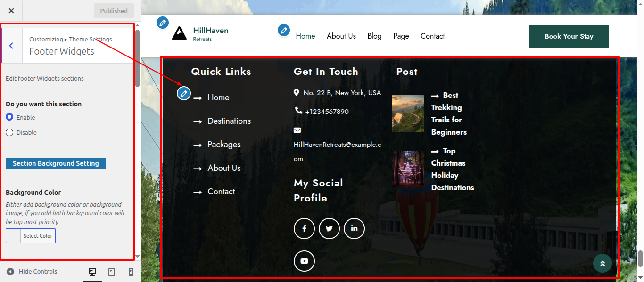Open the YouTube social icon

coord(304,261)
